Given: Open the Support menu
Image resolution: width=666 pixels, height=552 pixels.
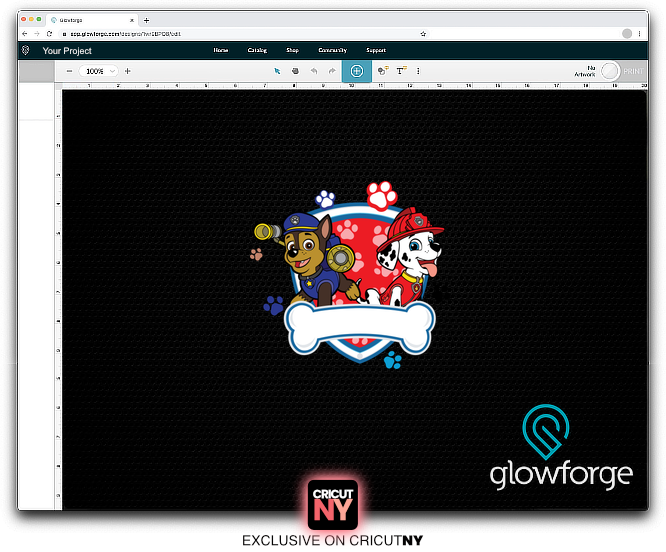Looking at the screenshot, I should tap(376, 50).
